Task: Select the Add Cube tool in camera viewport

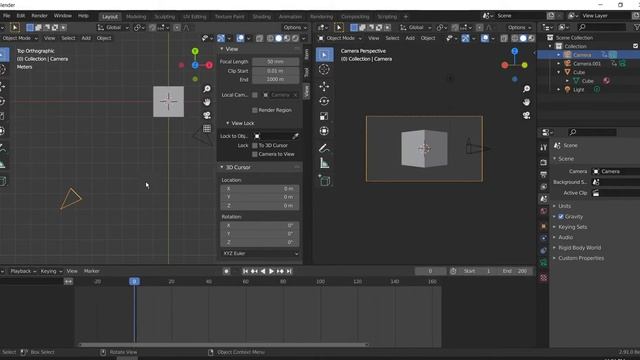Action: [x=324, y=180]
